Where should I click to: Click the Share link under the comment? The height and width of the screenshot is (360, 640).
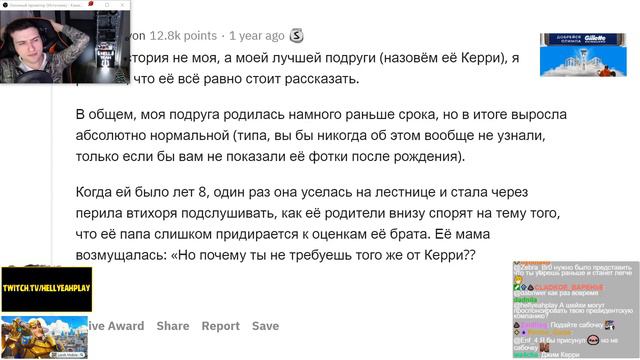click(x=173, y=326)
